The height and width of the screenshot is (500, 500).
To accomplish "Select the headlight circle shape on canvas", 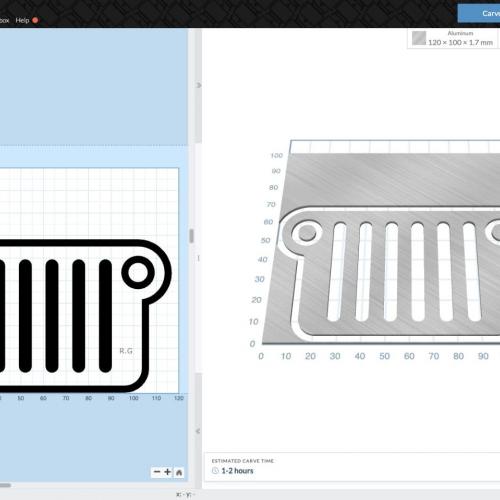I will tap(138, 272).
